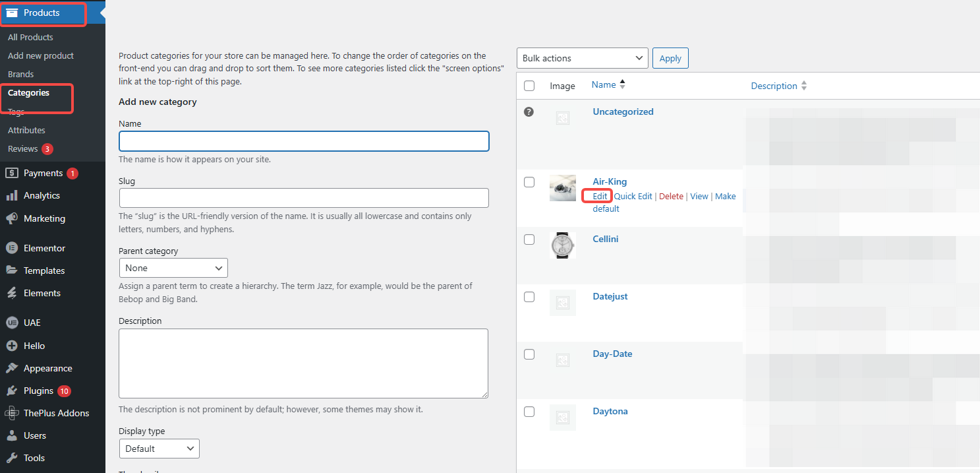This screenshot has height=473, width=980.
Task: Open the Attributes submenu item
Action: pos(26,131)
